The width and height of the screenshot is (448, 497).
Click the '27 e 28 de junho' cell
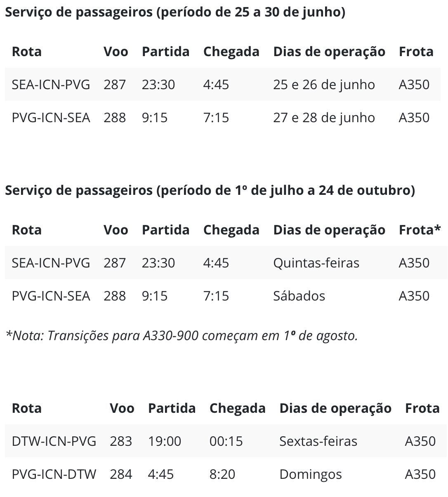[324, 118]
